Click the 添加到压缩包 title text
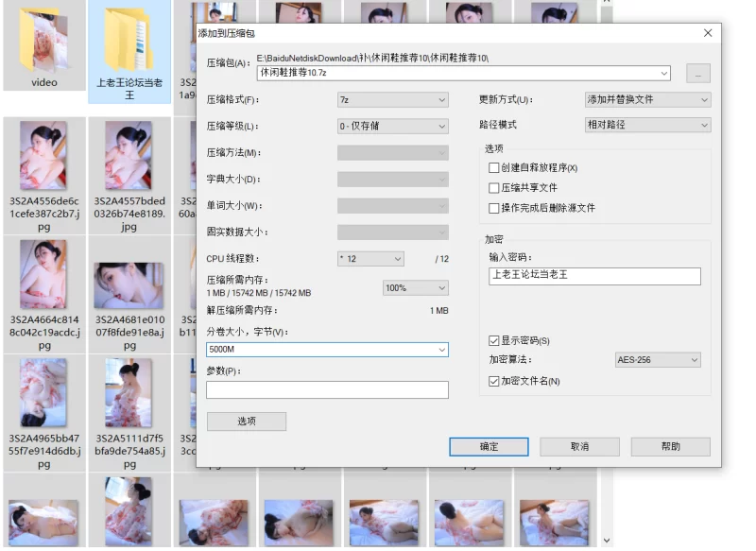 (x=227, y=33)
